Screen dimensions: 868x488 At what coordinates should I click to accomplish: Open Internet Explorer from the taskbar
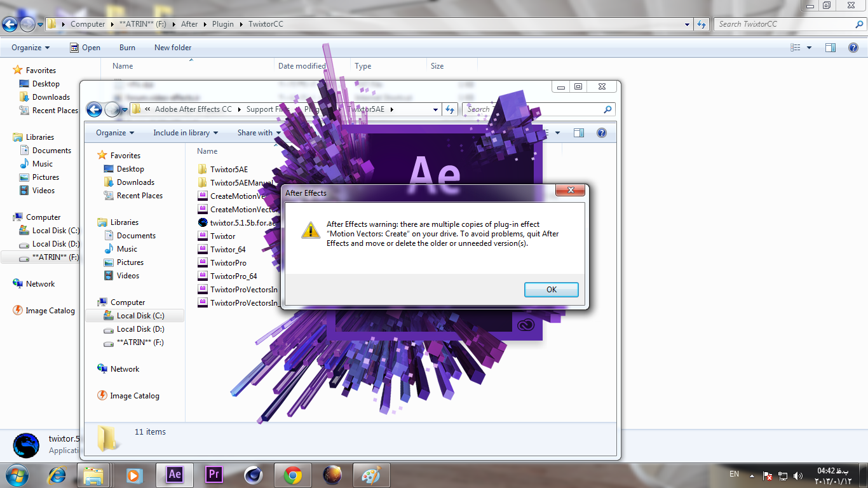tap(57, 475)
